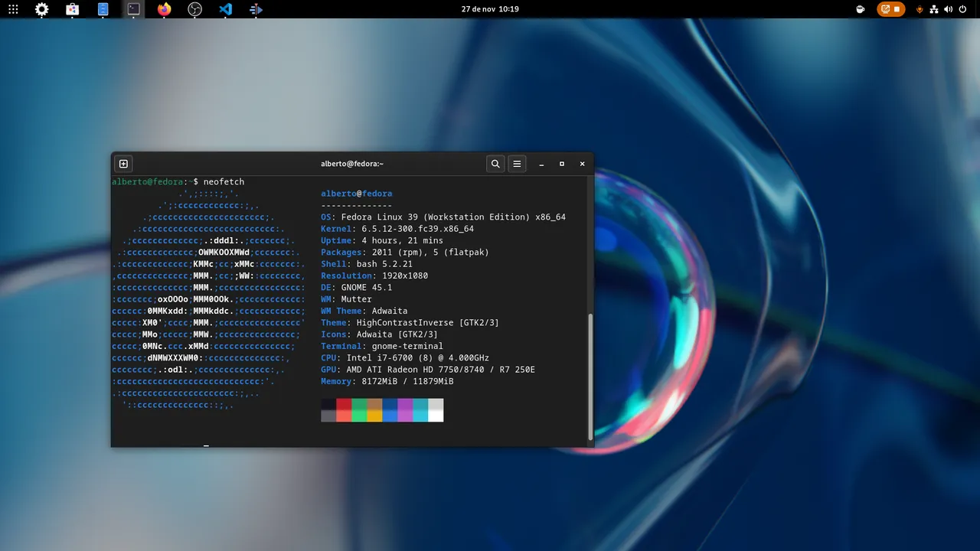Click the Uptime line reading 4 hours, 21 mins
Image resolution: width=980 pixels, height=551 pixels.
point(382,240)
